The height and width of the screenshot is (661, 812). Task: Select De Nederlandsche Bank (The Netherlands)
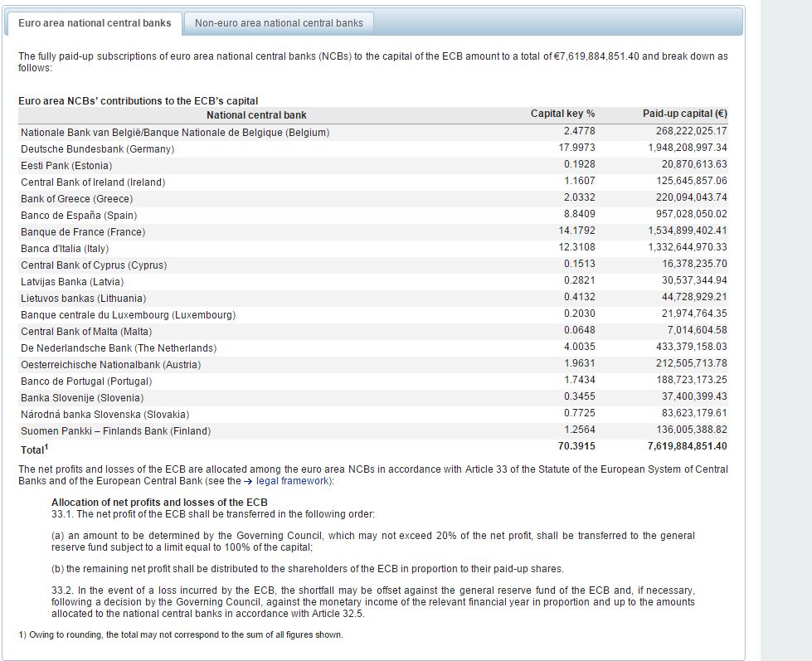tap(119, 348)
